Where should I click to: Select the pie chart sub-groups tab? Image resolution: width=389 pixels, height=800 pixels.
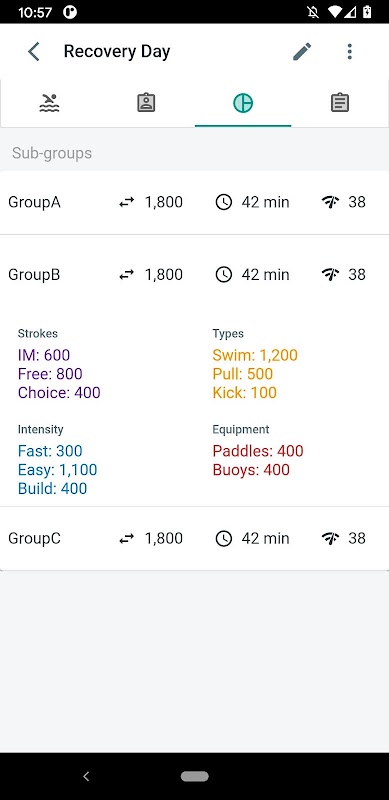243,103
